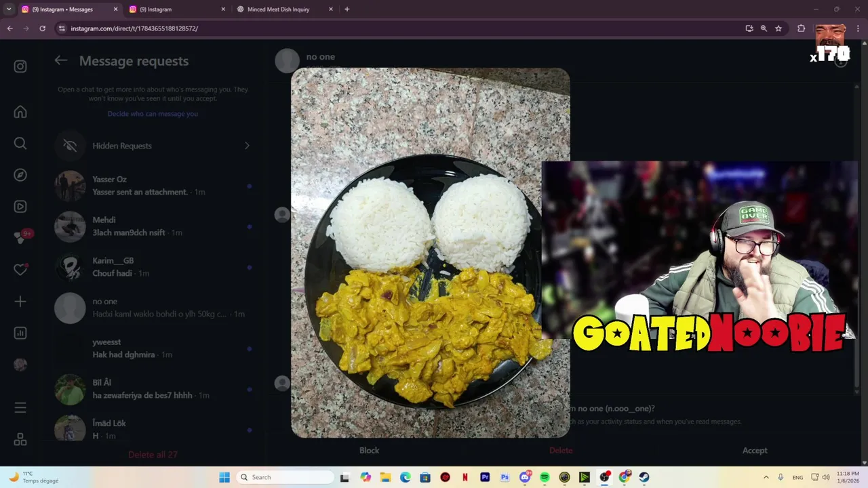Select the no one request in the list
The height and width of the screenshot is (488, 868).
(153, 308)
